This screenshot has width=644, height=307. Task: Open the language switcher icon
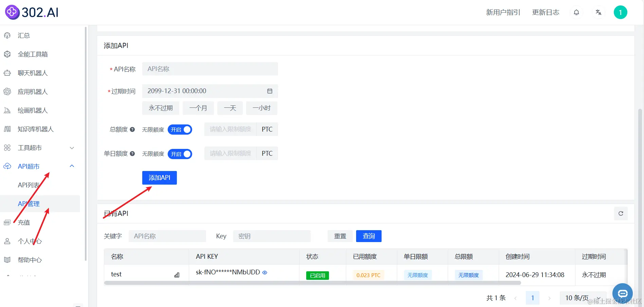click(x=598, y=12)
